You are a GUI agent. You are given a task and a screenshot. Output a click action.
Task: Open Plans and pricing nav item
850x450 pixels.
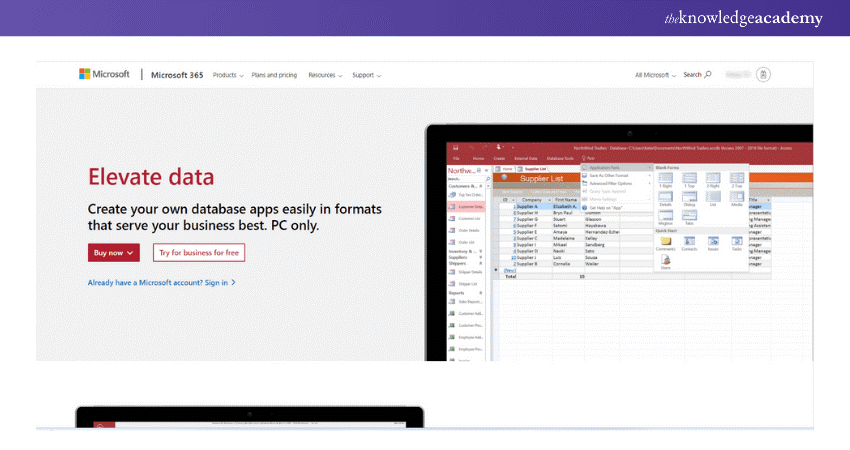point(274,75)
